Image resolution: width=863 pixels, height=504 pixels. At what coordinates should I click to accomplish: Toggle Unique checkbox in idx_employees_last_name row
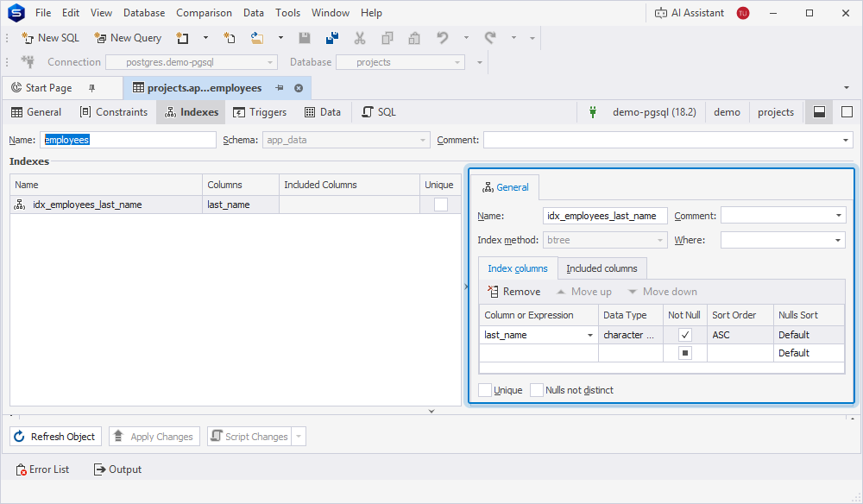point(440,205)
